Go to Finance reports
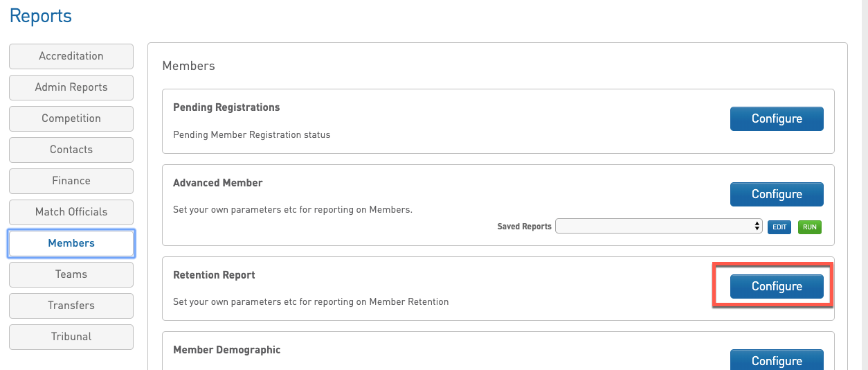The height and width of the screenshot is (370, 868). [71, 181]
